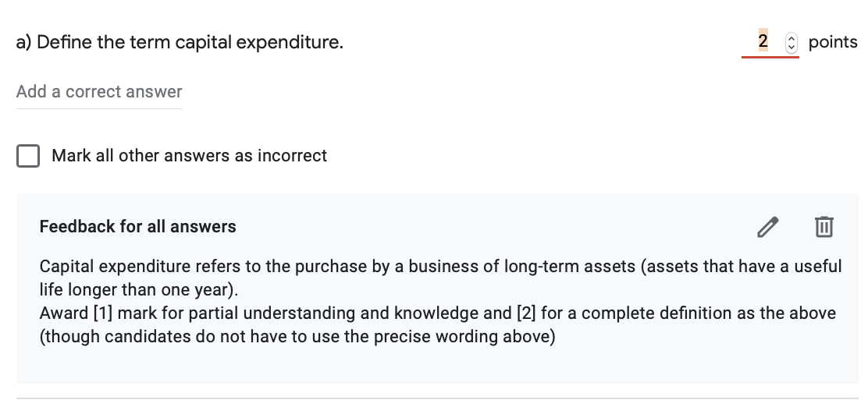Click the divider line below the feedback box
Image resolution: width=868 pixels, height=407 pixels.
437,398
